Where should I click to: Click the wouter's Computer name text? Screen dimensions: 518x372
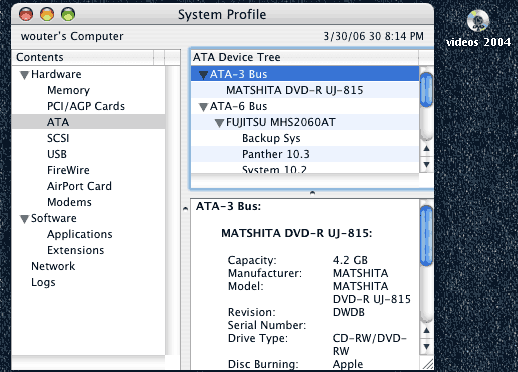pos(72,36)
